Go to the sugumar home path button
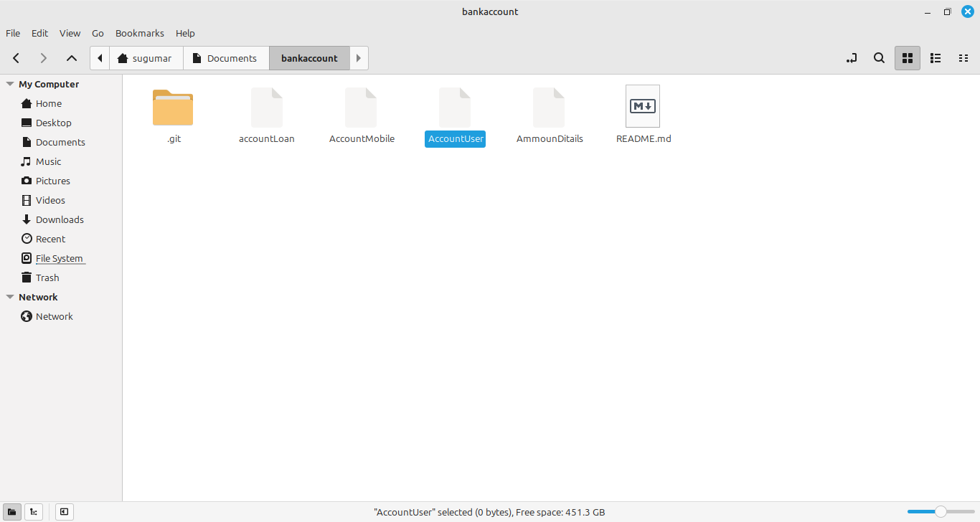The image size is (980, 522). click(x=146, y=58)
